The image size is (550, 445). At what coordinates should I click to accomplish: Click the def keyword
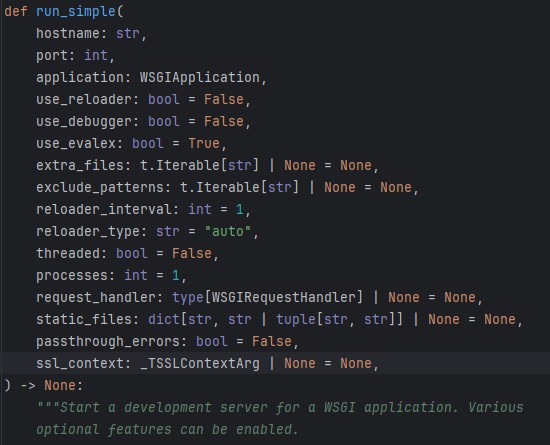click(x=16, y=12)
